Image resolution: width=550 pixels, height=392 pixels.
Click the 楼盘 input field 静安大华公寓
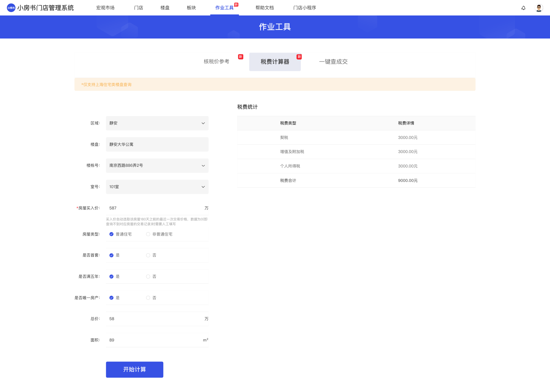click(x=157, y=144)
